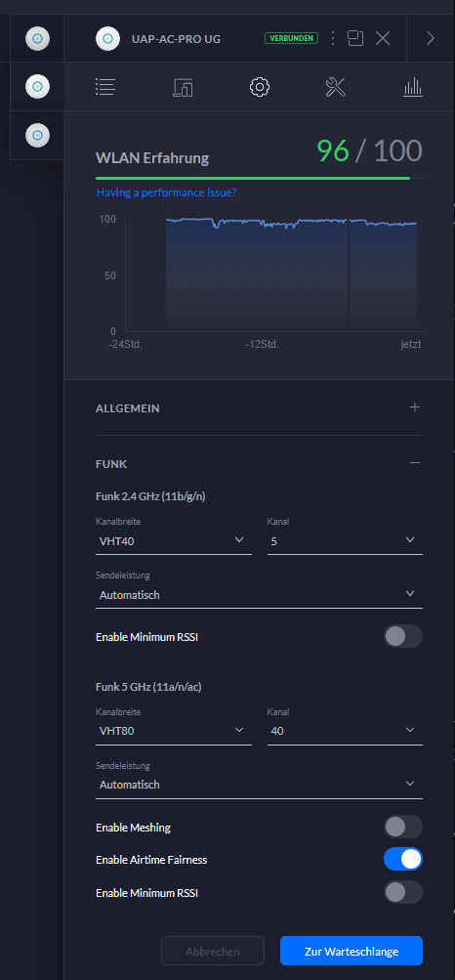The image size is (455, 980).
Task: Click Zur Warteschlange button
Action: [x=352, y=952]
